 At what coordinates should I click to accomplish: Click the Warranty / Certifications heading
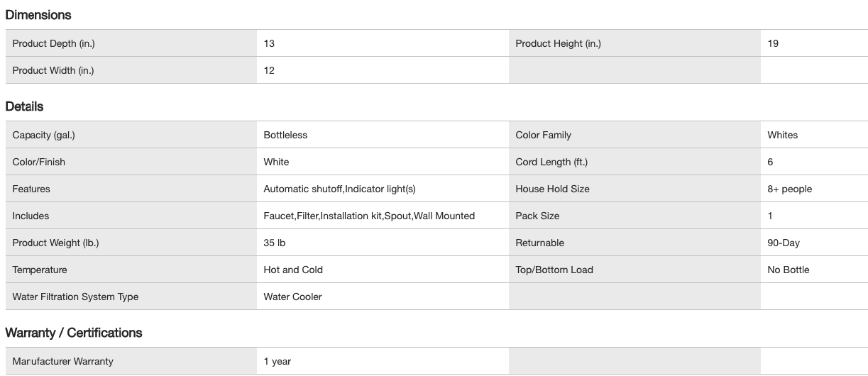[74, 333]
